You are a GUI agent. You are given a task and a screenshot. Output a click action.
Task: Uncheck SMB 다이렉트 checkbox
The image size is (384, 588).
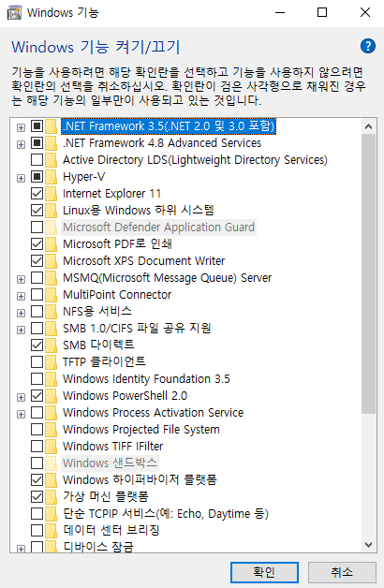pyautogui.click(x=37, y=345)
